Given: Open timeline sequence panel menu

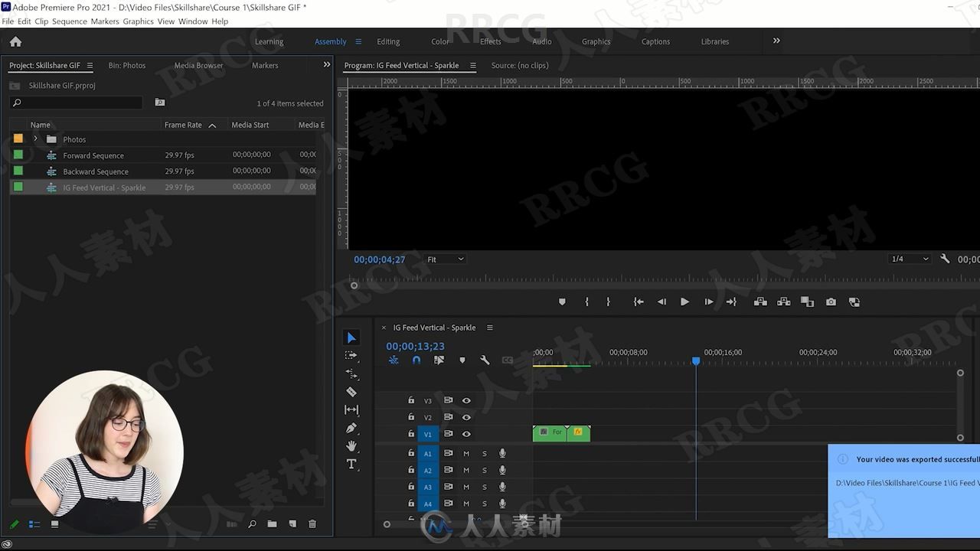Looking at the screenshot, I should pos(489,328).
